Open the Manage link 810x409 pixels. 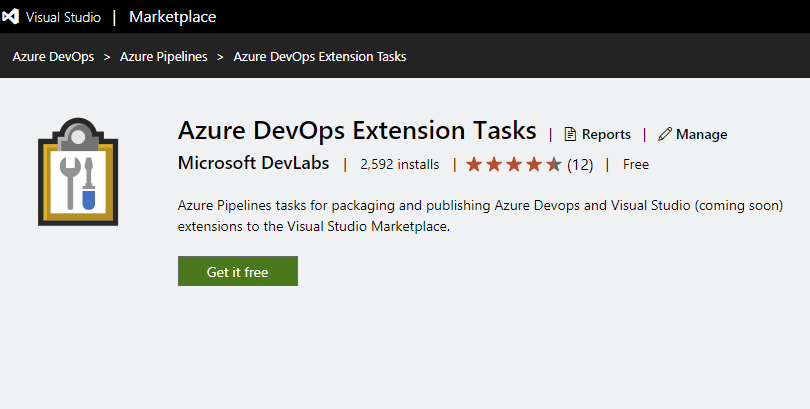(x=701, y=134)
